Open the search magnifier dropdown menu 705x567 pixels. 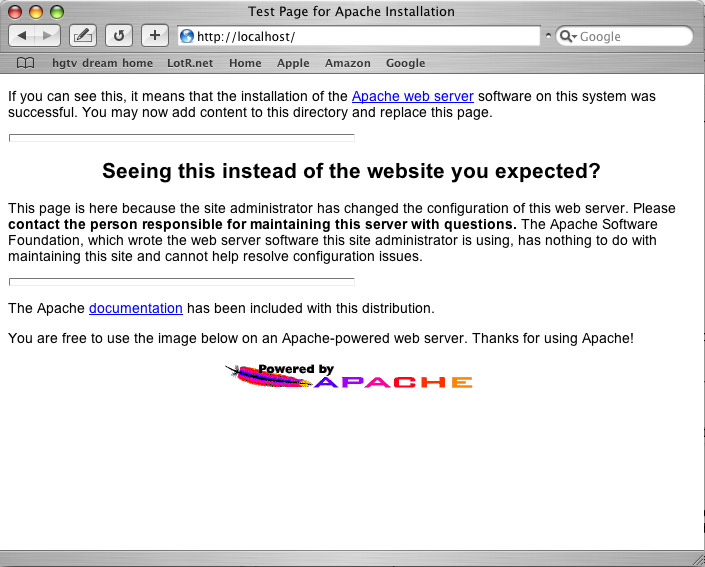(567, 36)
